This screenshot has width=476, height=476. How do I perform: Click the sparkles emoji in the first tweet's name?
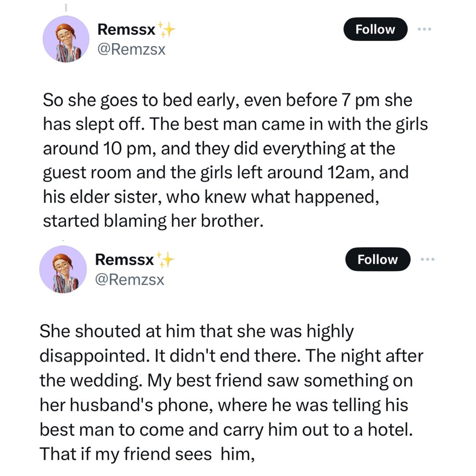pyautogui.click(x=167, y=28)
